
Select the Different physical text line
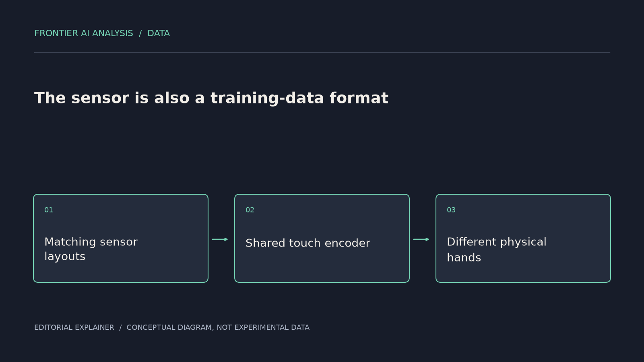pos(497,242)
